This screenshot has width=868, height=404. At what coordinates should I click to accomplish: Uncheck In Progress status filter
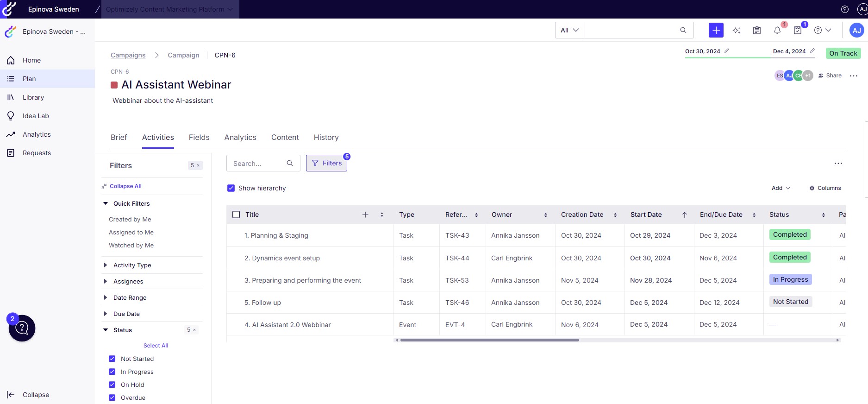pos(112,372)
